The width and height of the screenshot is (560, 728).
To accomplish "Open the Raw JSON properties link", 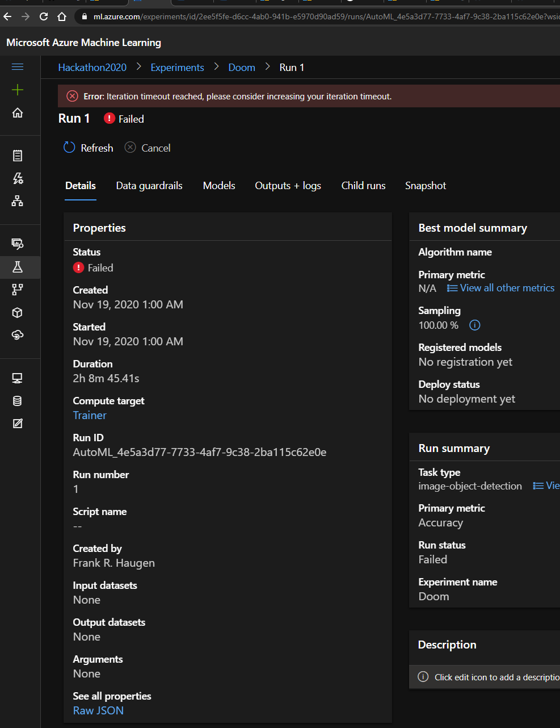I will [x=98, y=710].
